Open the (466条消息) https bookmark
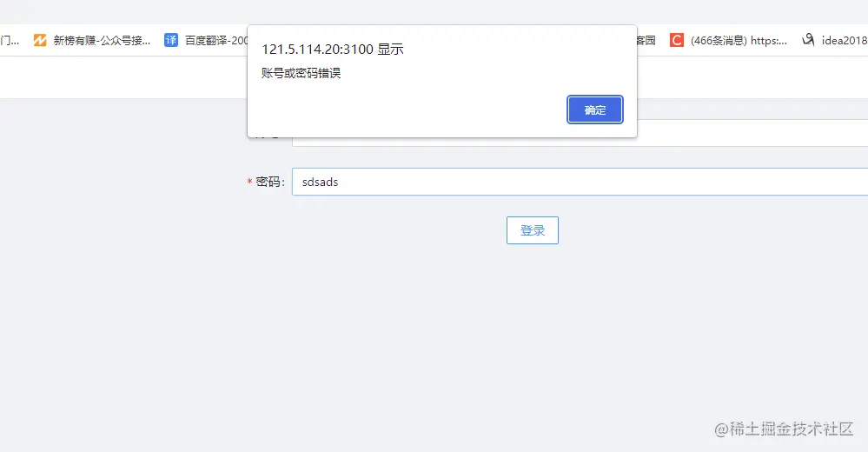The width and height of the screenshot is (868, 452). click(739, 41)
